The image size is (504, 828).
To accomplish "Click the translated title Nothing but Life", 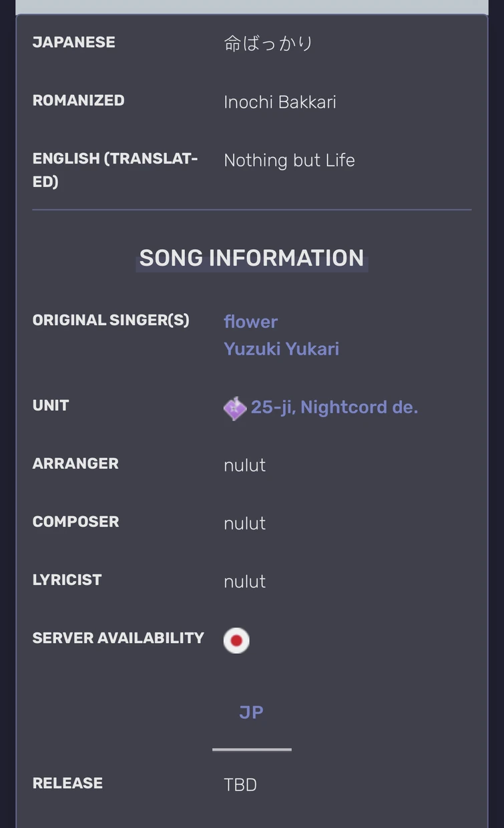I will click(289, 160).
